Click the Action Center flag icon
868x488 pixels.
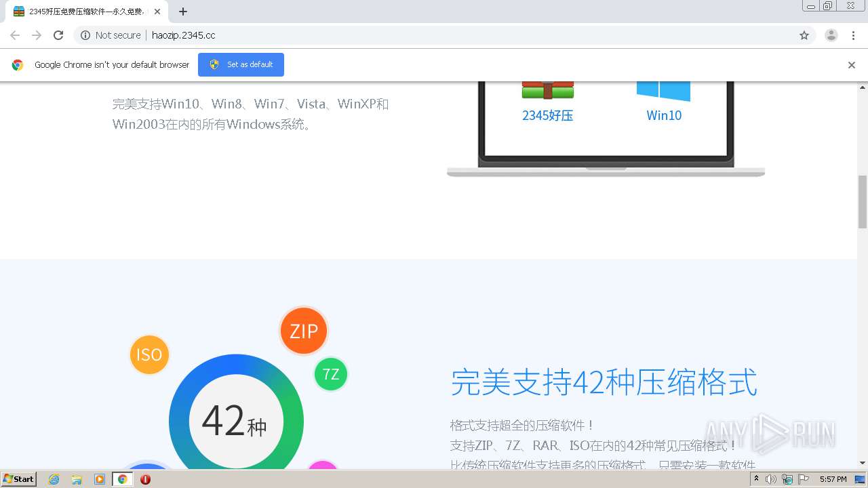(x=804, y=479)
